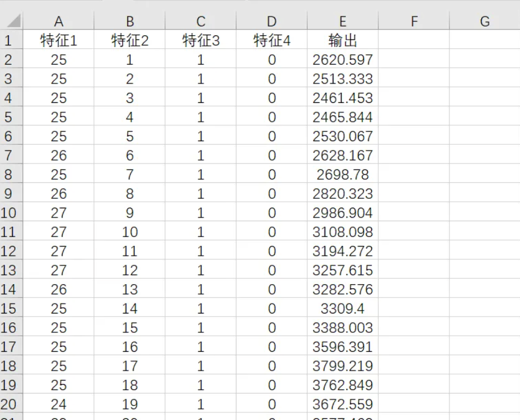Select row 10 by clicking its row number
The height and width of the screenshot is (420, 520).
9,212
